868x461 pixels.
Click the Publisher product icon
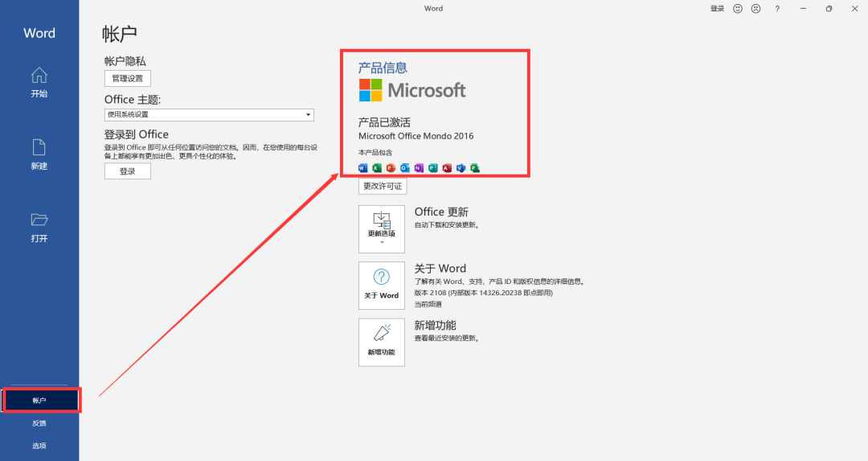pyautogui.click(x=433, y=168)
